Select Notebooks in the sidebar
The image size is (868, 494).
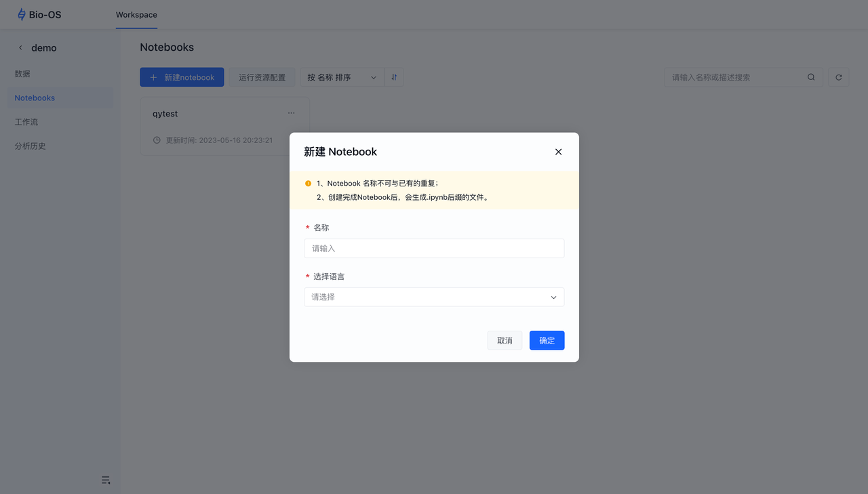35,98
